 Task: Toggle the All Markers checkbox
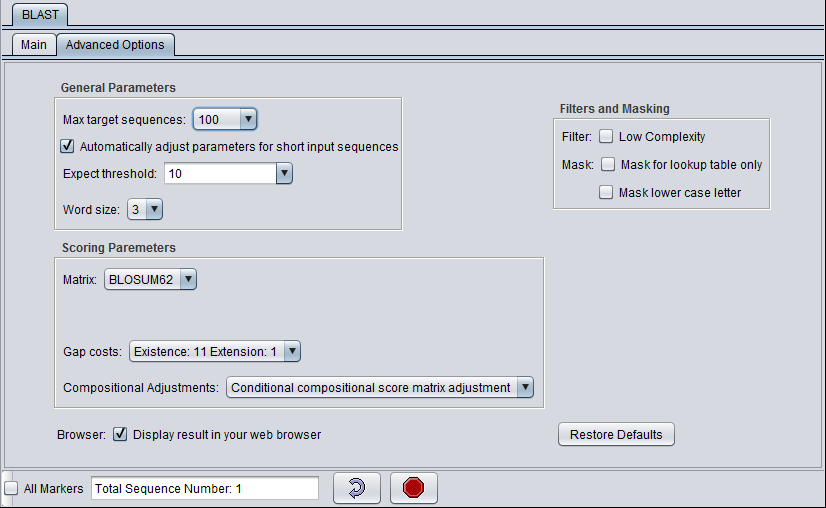[11, 489]
